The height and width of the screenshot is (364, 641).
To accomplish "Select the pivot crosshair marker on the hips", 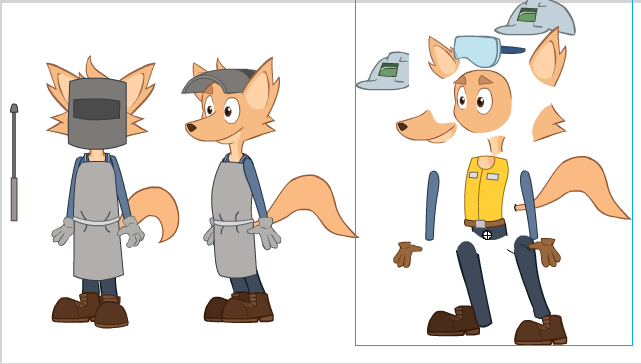I will 487,235.
